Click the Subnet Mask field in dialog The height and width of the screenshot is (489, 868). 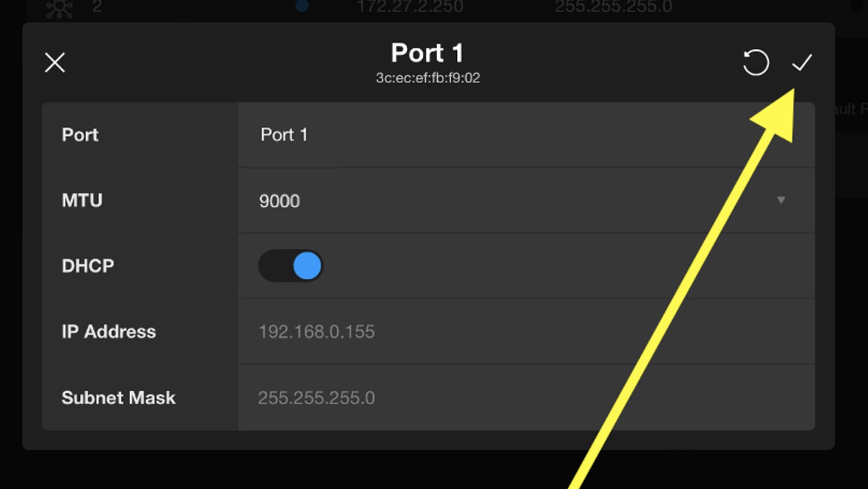click(x=521, y=397)
